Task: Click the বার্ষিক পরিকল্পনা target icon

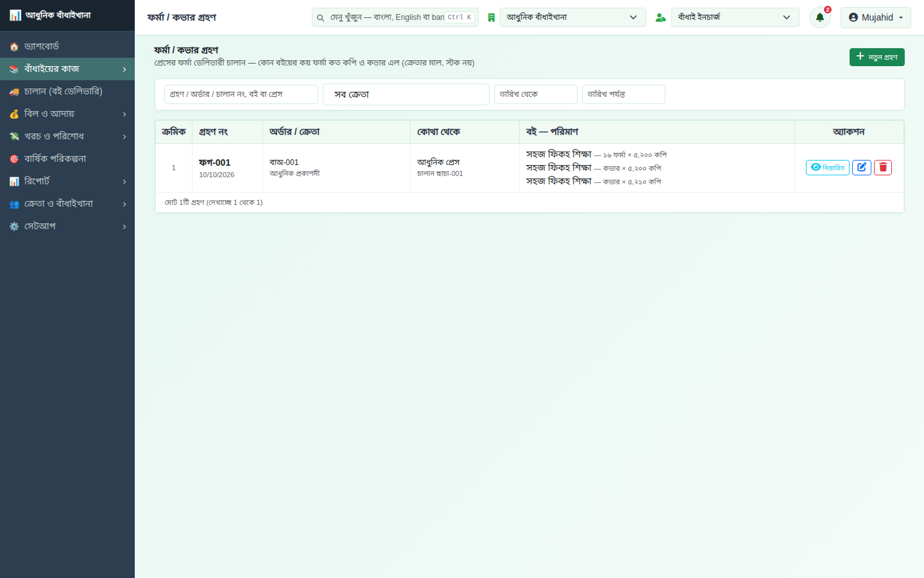Action: point(14,159)
